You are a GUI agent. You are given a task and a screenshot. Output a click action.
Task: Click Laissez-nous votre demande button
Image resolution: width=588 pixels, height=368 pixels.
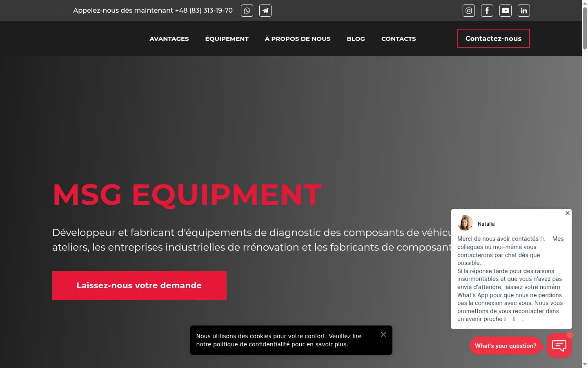(139, 285)
